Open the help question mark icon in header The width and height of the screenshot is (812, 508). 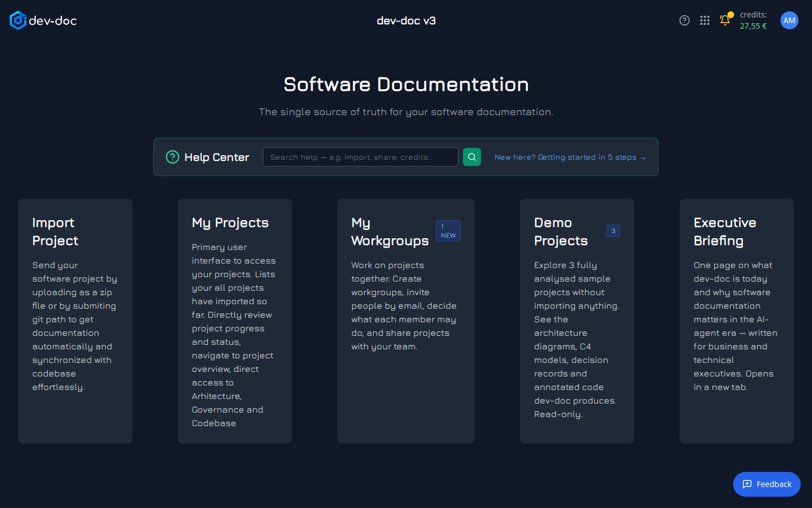click(x=685, y=20)
